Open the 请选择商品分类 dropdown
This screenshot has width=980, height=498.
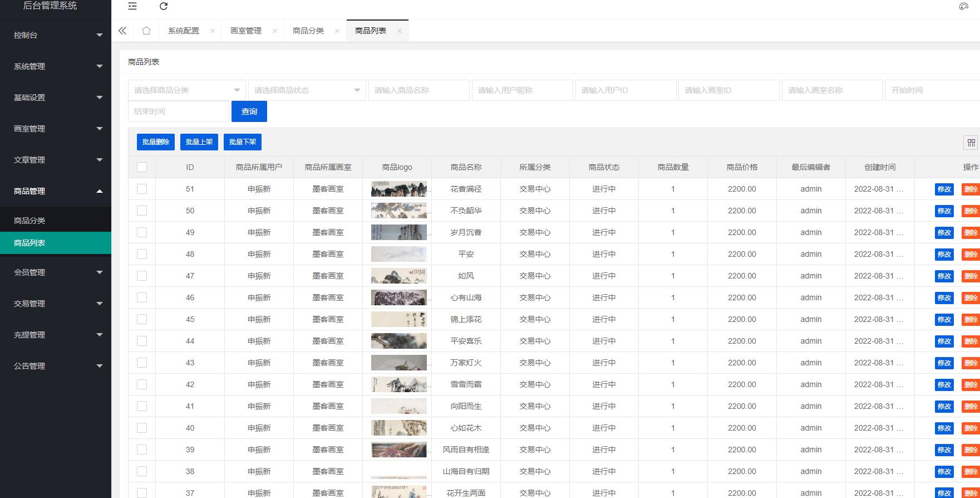coord(186,90)
